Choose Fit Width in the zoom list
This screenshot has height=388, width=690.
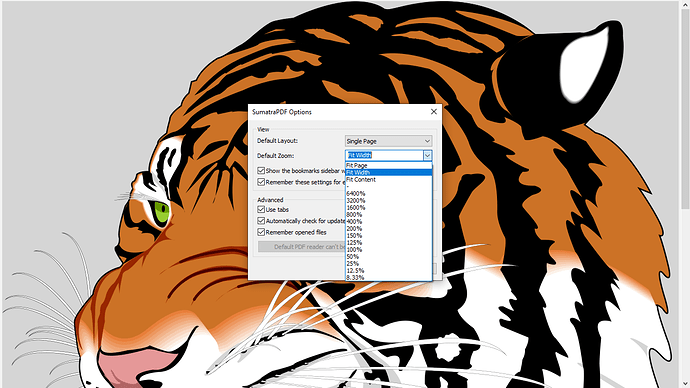pos(389,172)
